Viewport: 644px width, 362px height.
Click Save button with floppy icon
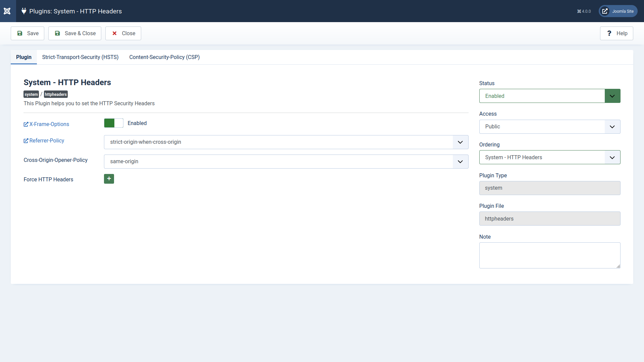(28, 33)
